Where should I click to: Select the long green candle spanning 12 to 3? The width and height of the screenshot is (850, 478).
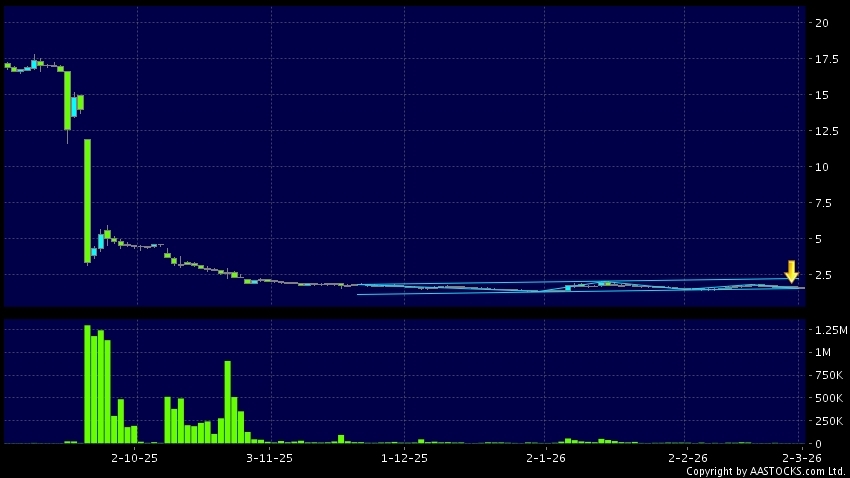pos(87,201)
